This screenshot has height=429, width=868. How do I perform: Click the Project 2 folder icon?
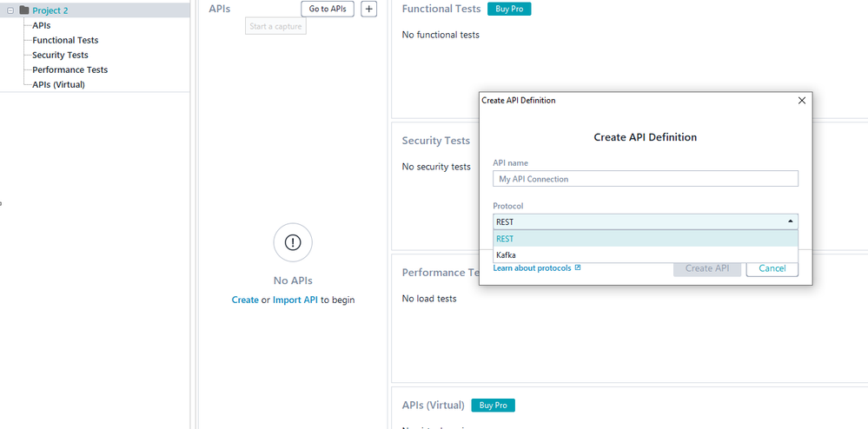pyautogui.click(x=23, y=10)
